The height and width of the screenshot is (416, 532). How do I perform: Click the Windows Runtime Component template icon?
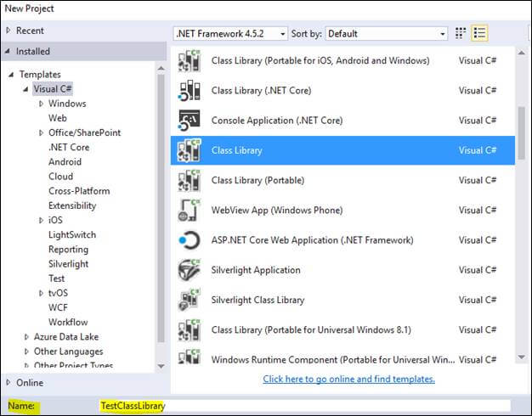tap(190, 357)
